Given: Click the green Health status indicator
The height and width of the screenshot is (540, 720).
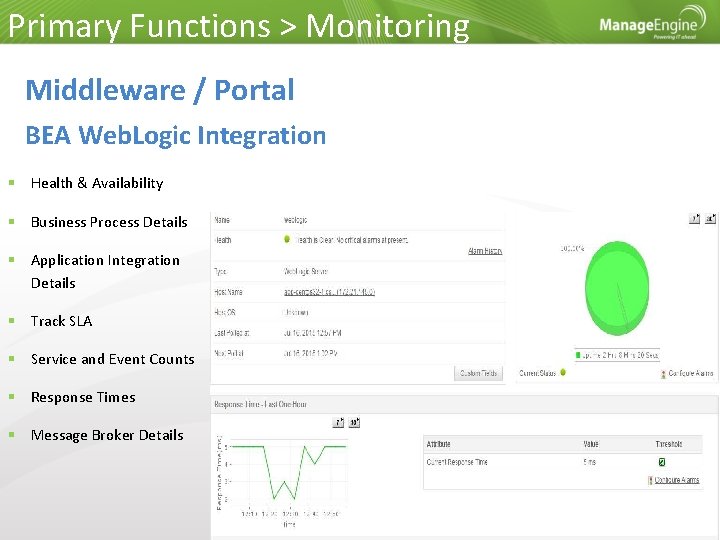Looking at the screenshot, I should (287, 239).
